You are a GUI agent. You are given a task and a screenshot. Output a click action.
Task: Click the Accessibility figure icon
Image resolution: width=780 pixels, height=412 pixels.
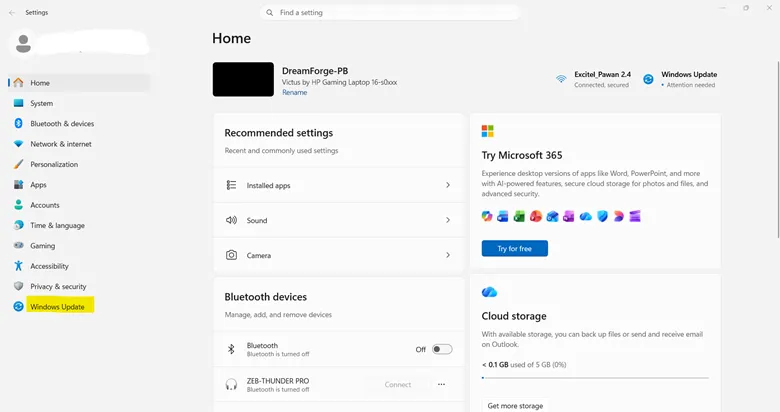pos(18,266)
